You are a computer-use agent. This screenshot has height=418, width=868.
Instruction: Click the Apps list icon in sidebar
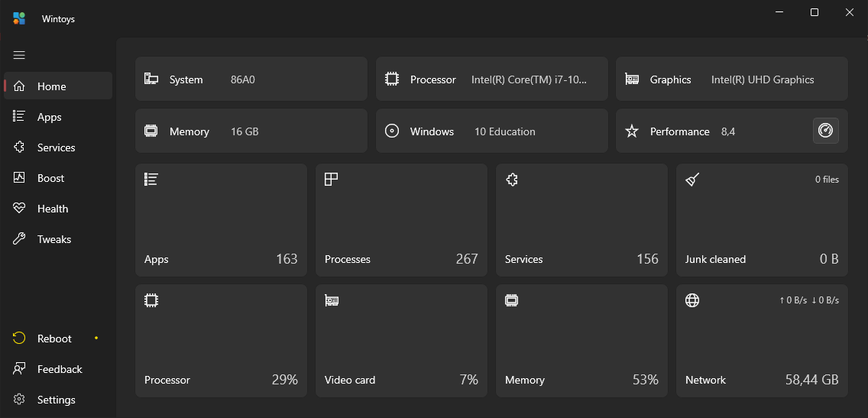pos(19,117)
